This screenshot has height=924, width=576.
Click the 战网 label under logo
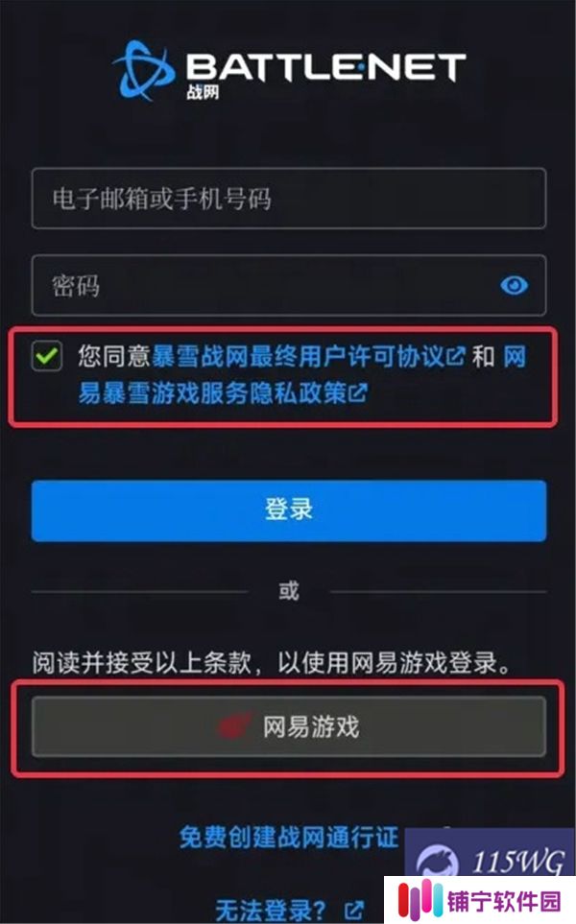[x=203, y=92]
